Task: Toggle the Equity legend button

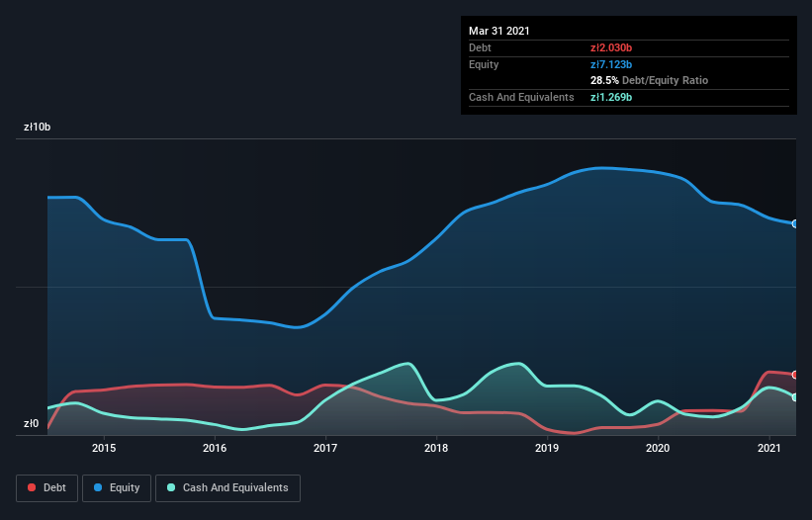Action: (117, 488)
